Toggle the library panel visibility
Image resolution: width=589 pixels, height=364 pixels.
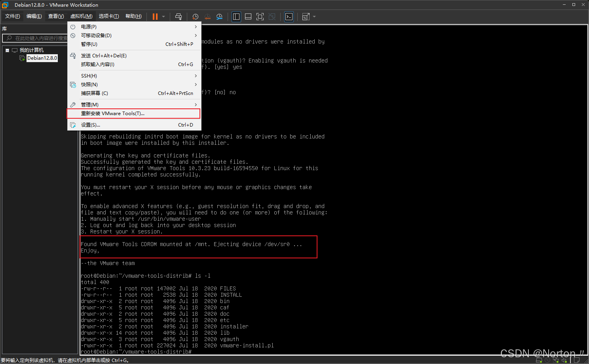pos(236,17)
